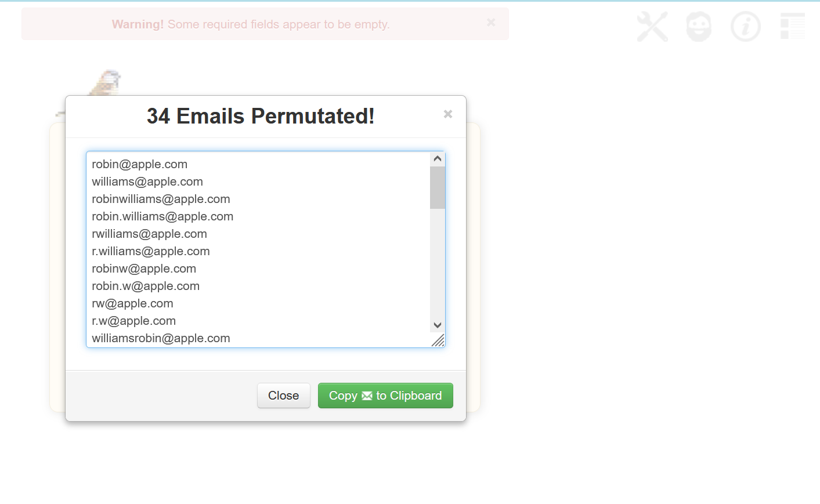Image resolution: width=820 pixels, height=504 pixels.
Task: Dismiss the Emails Permutated dialog with X
Action: (448, 114)
